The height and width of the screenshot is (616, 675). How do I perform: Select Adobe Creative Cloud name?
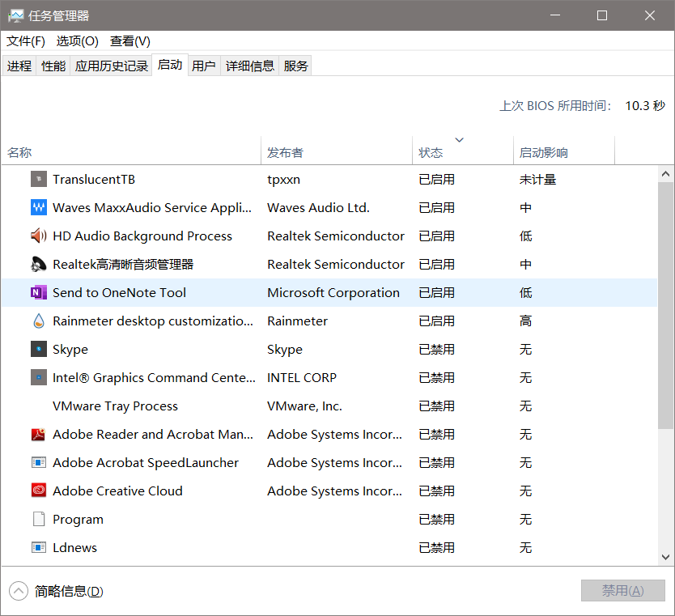point(117,491)
